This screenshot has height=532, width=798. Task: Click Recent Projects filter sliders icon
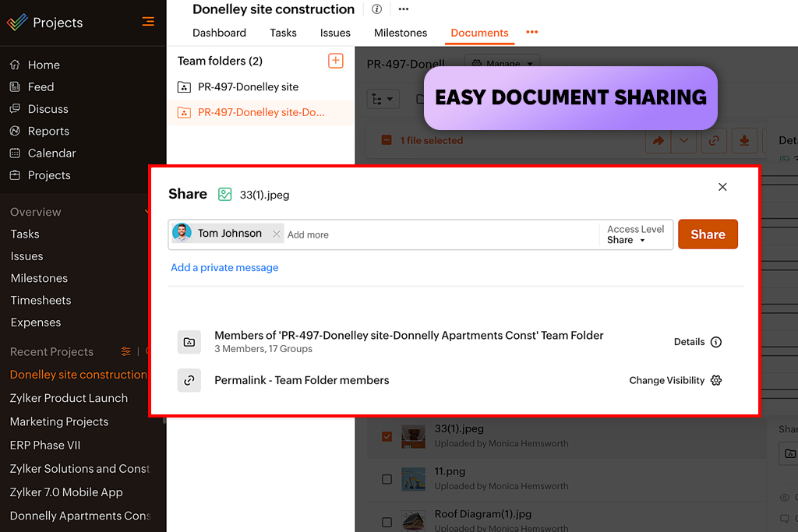pyautogui.click(x=125, y=351)
